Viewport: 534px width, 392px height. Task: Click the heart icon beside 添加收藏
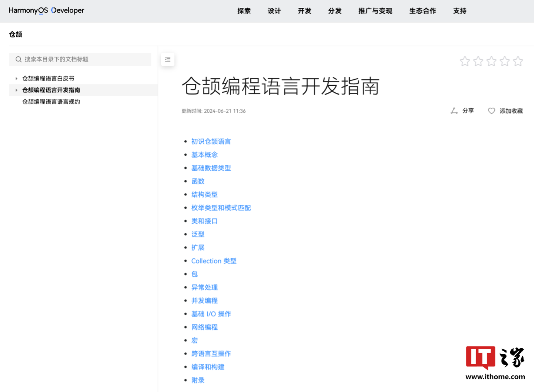coord(491,111)
